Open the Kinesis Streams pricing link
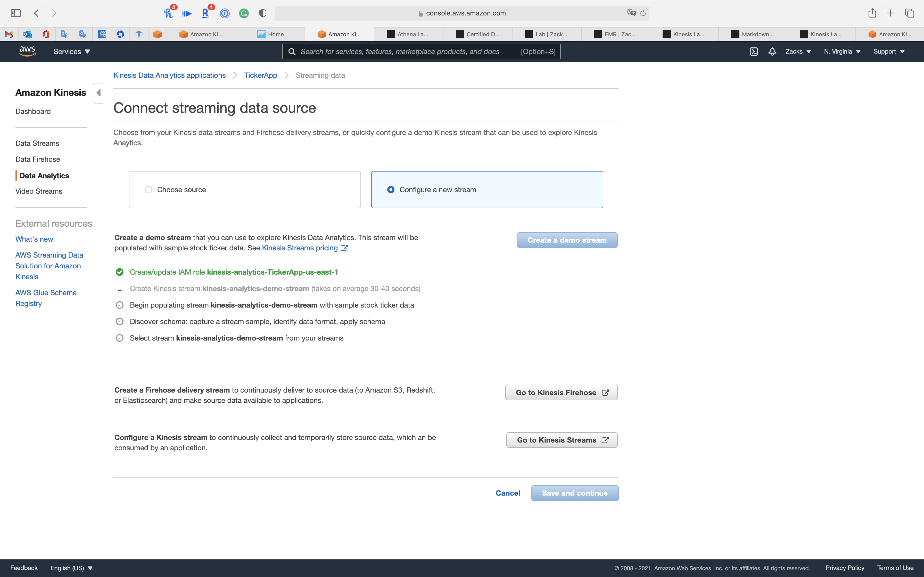924x577 pixels. pyautogui.click(x=300, y=248)
